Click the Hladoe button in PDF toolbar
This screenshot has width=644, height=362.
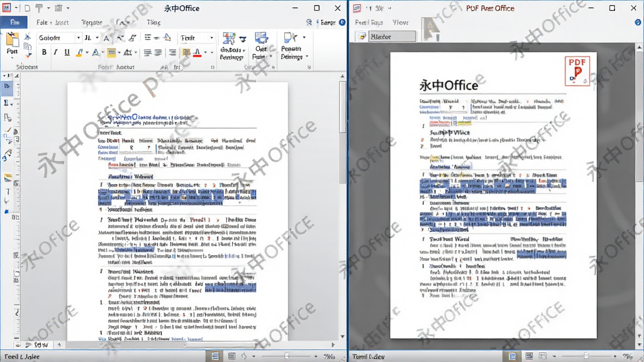392,36
